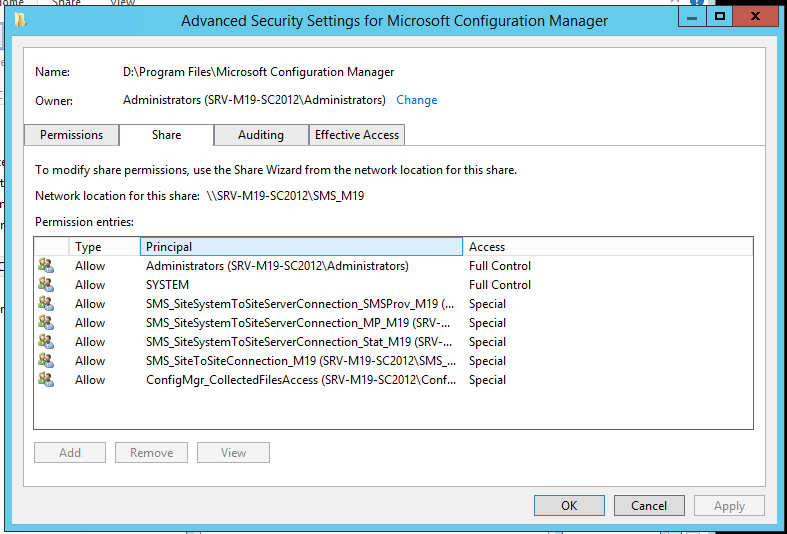
Task: Click Allow type in SYSTEM row
Action: coord(90,285)
